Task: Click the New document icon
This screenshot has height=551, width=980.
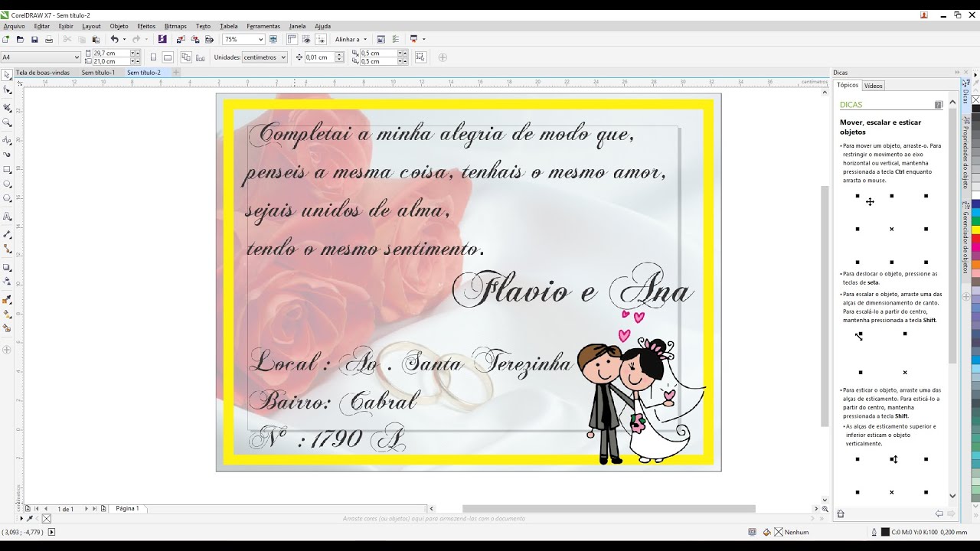Action: click(6, 39)
